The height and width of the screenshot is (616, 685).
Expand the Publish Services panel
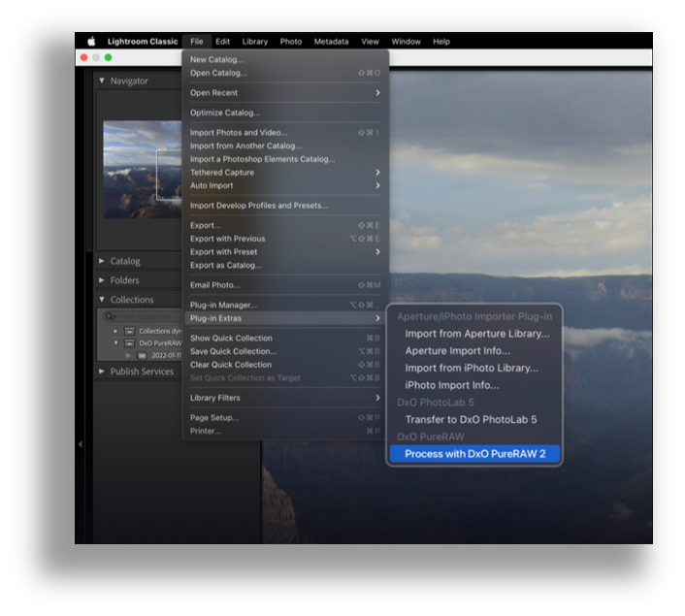(102, 372)
